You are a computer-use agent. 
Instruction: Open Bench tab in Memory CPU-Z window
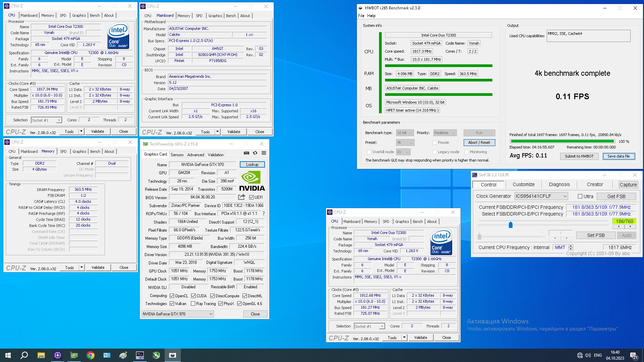click(95, 152)
